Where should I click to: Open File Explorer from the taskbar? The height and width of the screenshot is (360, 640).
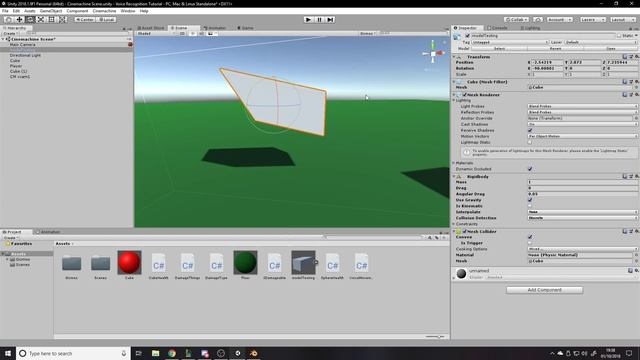156,353
